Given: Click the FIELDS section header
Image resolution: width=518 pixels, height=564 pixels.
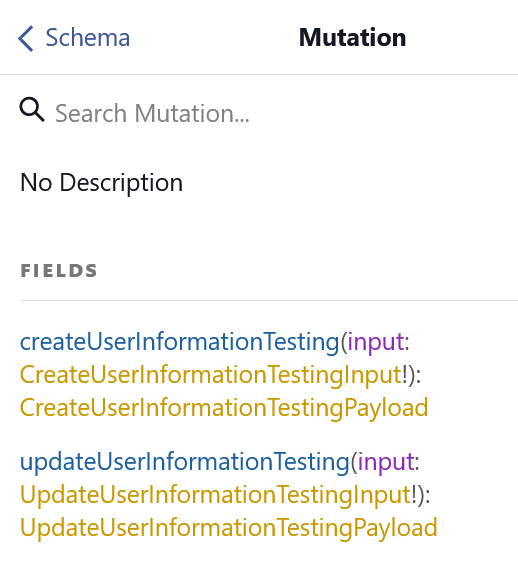Looking at the screenshot, I should [59, 270].
